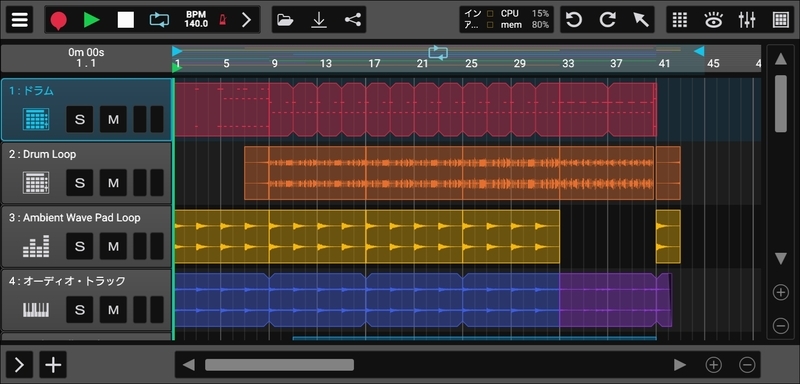Viewport: 800px width, 384px height.
Task: Share the project with the share icon
Action: [353, 20]
